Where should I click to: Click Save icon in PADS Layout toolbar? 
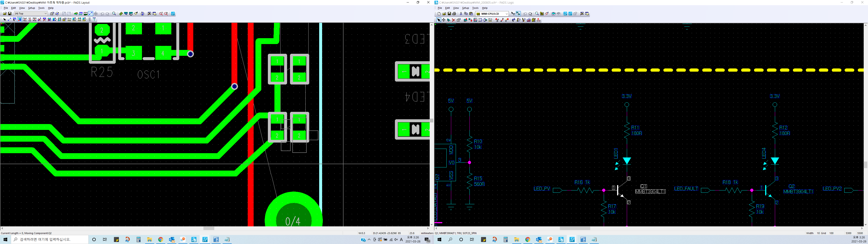[x=10, y=14]
